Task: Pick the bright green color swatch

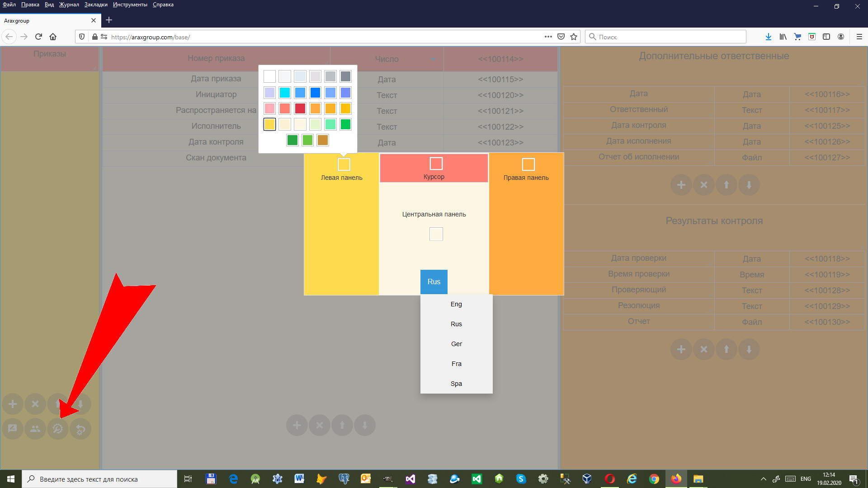Action: point(345,124)
